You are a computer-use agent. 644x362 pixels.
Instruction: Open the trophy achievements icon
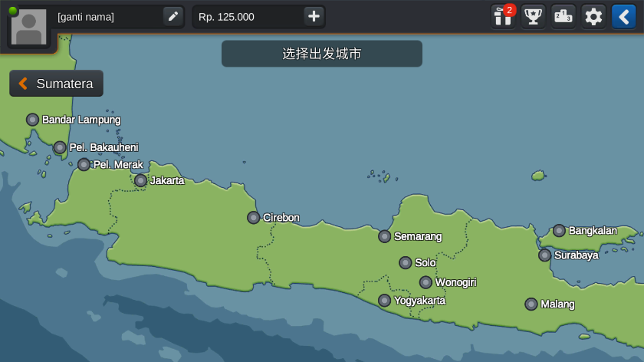click(x=533, y=16)
